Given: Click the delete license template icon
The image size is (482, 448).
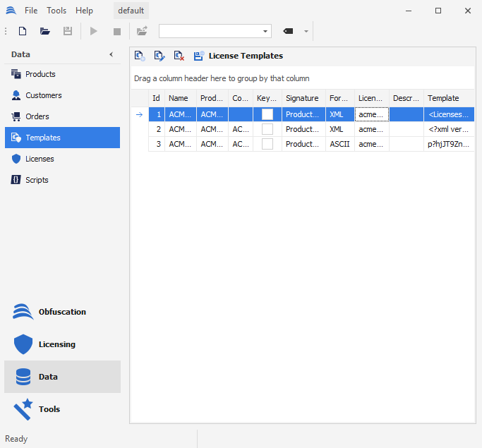Looking at the screenshot, I should [x=179, y=56].
